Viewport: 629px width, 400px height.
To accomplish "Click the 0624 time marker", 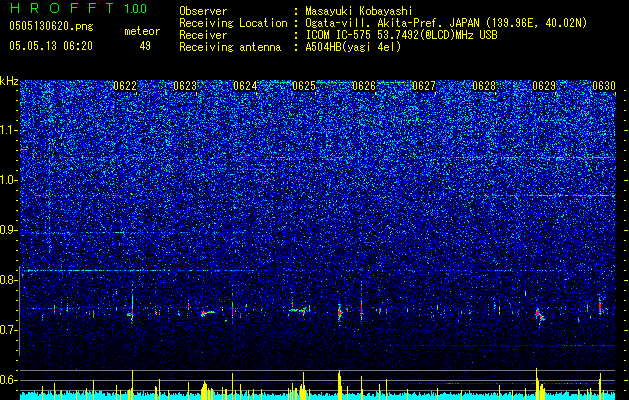I will coord(245,86).
